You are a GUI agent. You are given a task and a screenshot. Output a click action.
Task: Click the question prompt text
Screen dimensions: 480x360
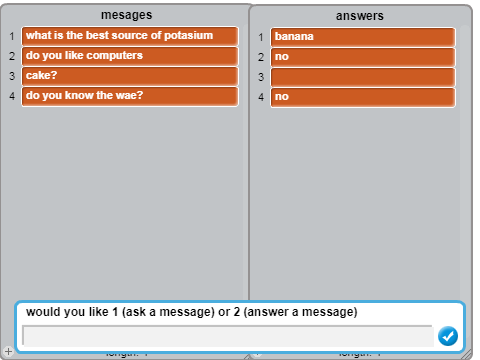click(192, 312)
